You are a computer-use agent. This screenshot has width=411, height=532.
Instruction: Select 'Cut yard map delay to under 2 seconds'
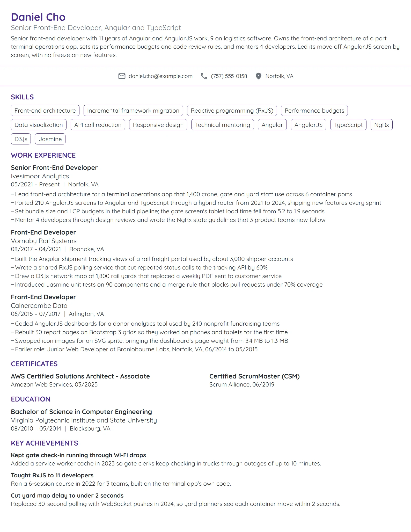[67, 496]
